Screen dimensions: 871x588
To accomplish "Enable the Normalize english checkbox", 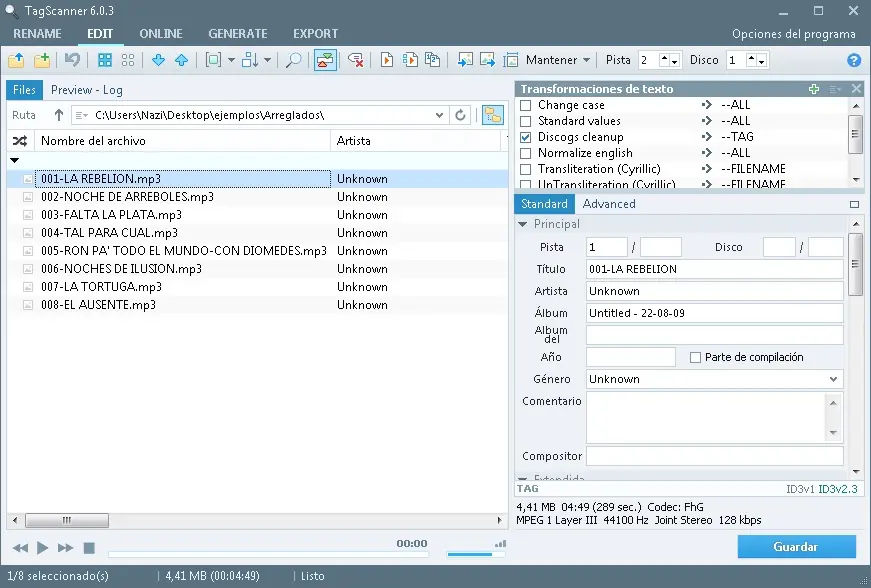I will [525, 153].
